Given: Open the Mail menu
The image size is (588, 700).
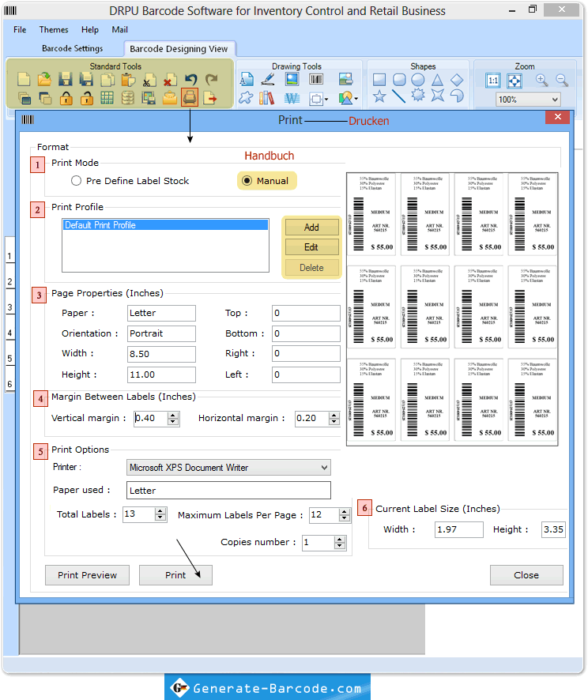Looking at the screenshot, I should (119, 29).
